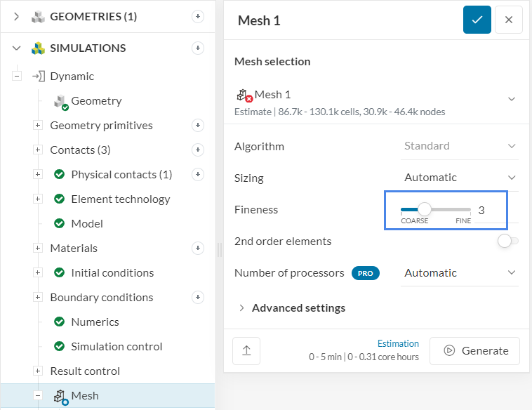Click the upload arrow icon button
The height and width of the screenshot is (410, 532).
[246, 351]
